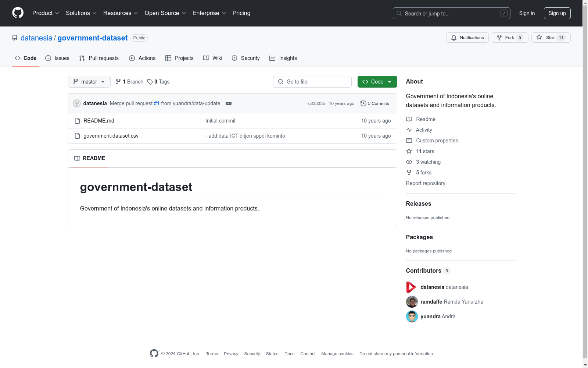Click the Sign in link
The height and width of the screenshot is (368, 588).
(527, 13)
